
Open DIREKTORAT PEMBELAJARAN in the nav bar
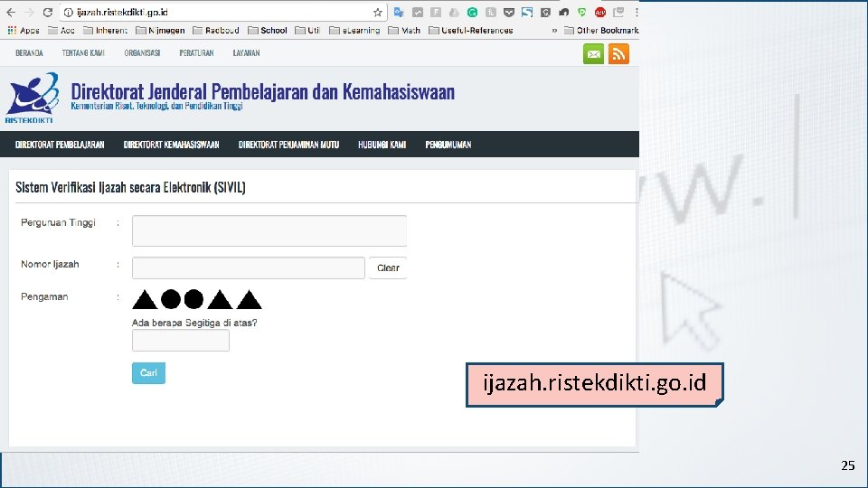tap(60, 145)
